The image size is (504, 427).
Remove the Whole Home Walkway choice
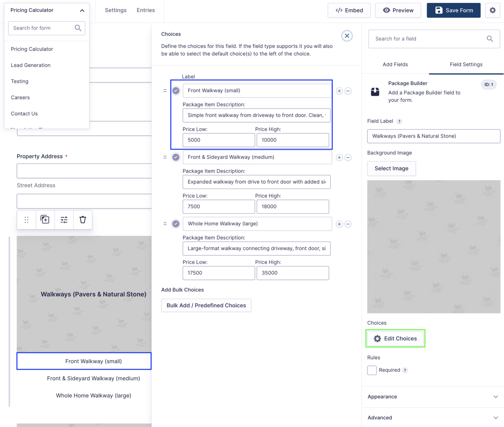(x=348, y=224)
